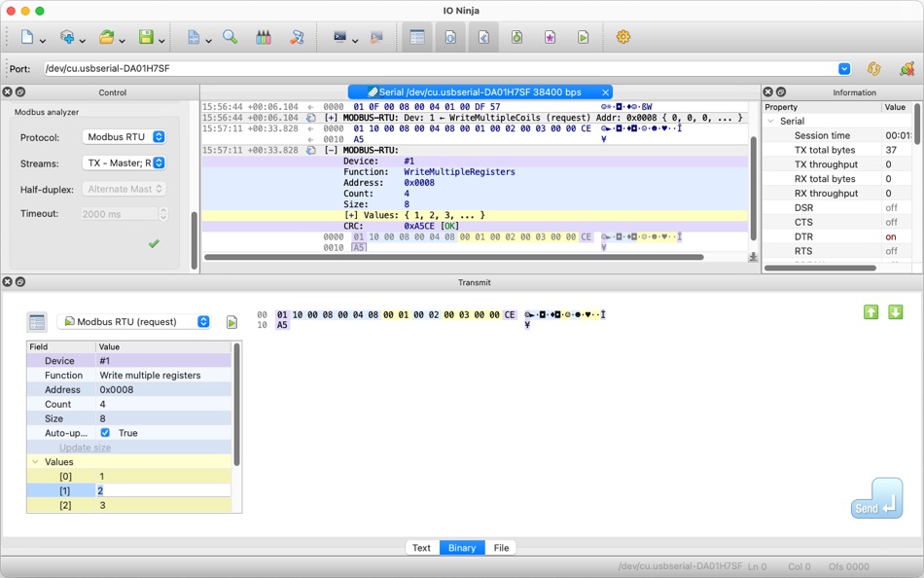The image size is (924, 578).
Task: Click the Send button
Action: pyautogui.click(x=877, y=498)
